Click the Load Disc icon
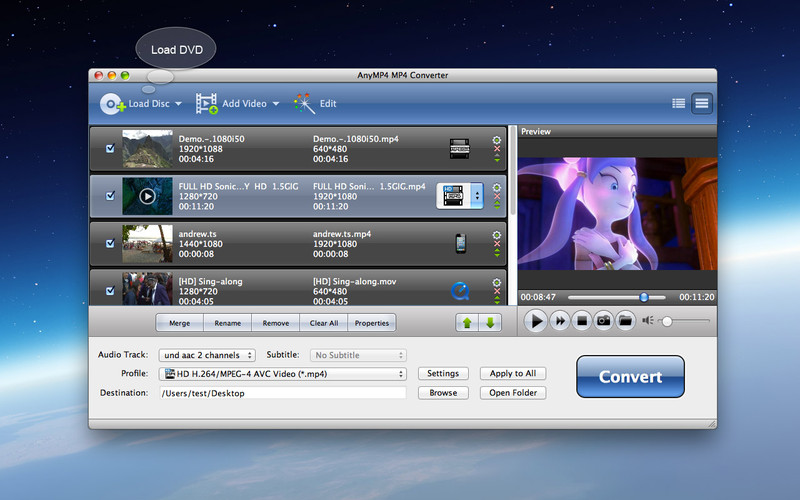Image resolution: width=800 pixels, height=500 pixels. [x=113, y=104]
